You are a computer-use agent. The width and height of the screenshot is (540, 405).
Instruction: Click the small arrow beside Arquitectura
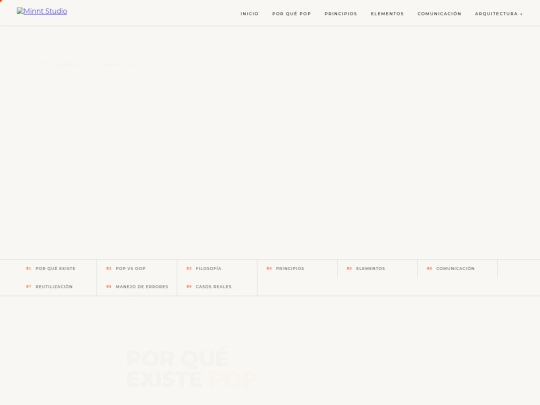pos(521,14)
